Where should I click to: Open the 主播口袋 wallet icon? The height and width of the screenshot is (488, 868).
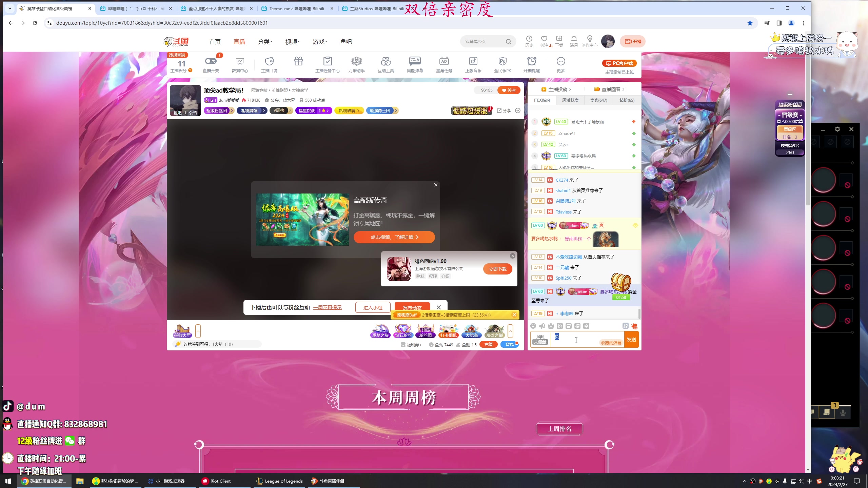click(269, 64)
